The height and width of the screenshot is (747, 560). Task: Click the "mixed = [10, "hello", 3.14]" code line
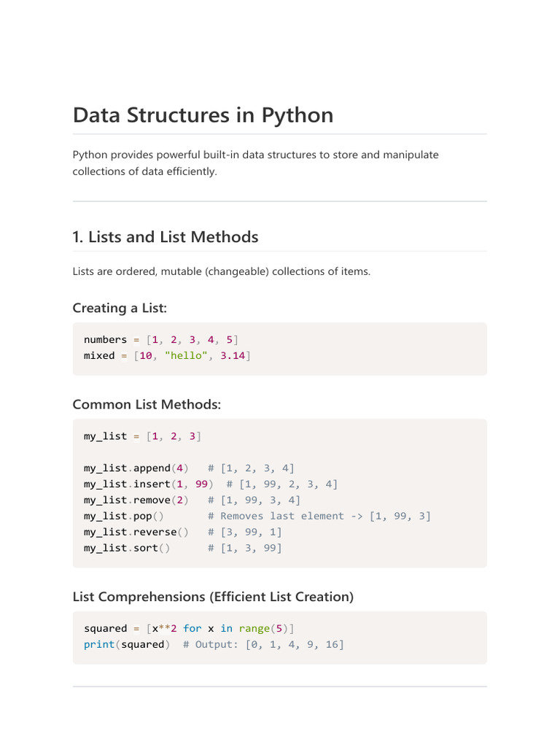pos(167,355)
